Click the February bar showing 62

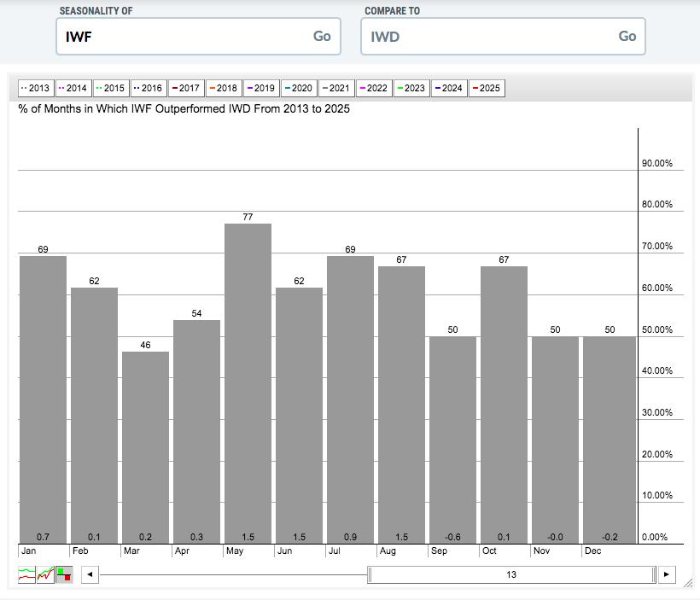(x=94, y=415)
